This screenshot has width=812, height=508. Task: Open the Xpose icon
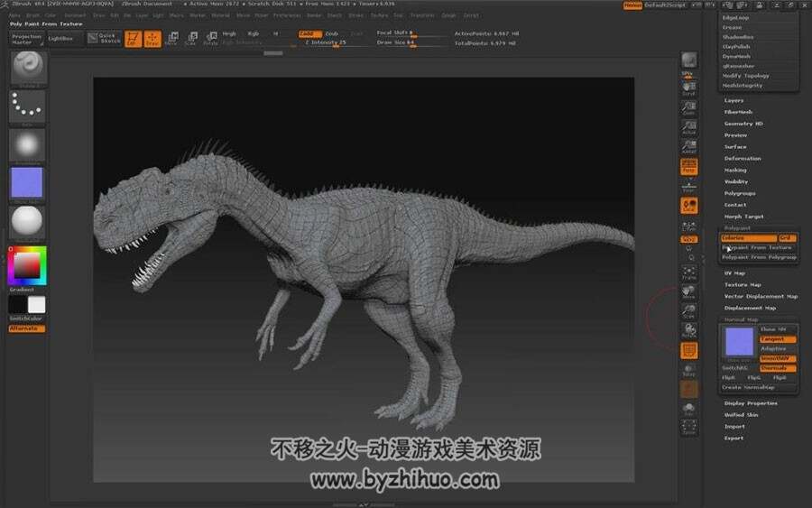pos(688,428)
